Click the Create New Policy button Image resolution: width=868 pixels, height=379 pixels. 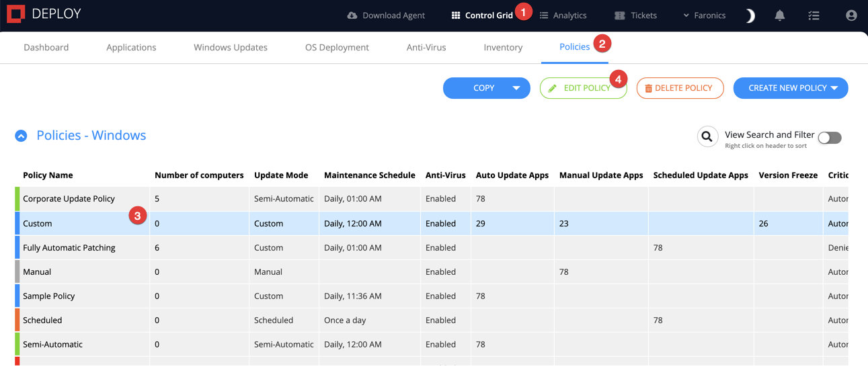click(x=791, y=88)
